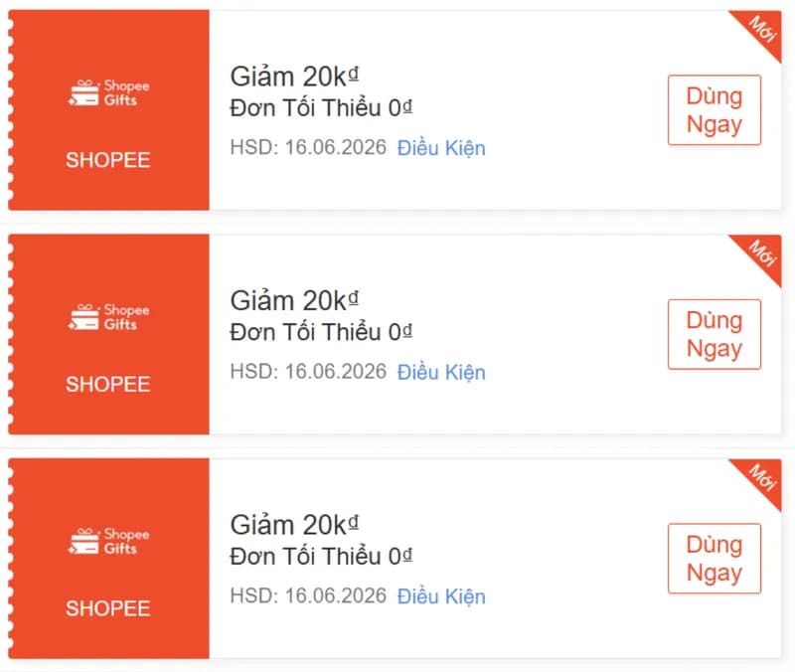Click the expiry date "HSD: 16.06.2026" on first voucher
795x672 pixels.
click(308, 148)
